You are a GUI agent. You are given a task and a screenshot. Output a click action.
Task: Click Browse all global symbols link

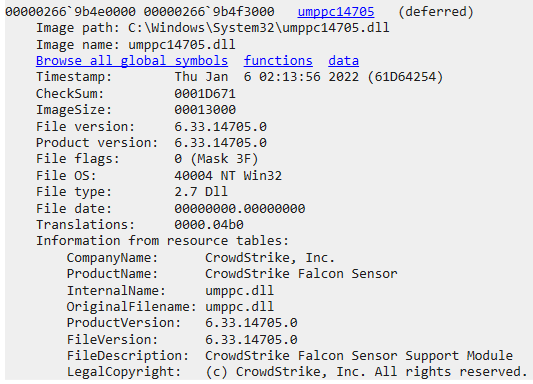[x=132, y=61]
